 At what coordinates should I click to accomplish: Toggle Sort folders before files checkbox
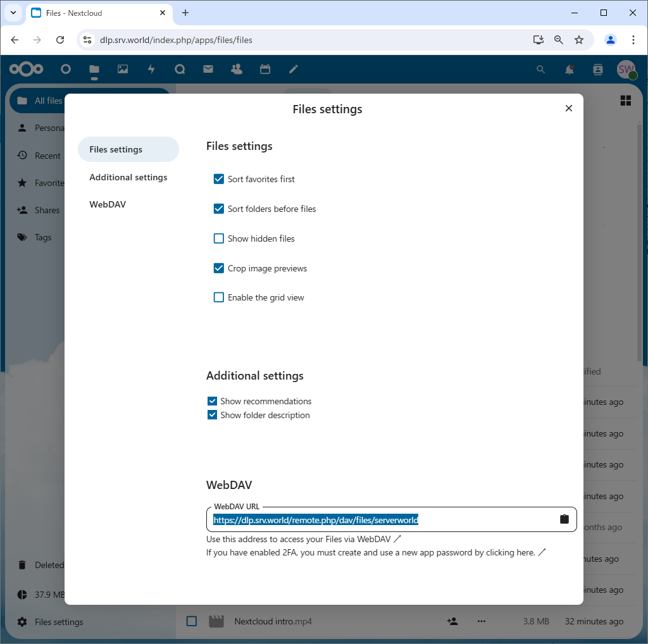pos(218,209)
